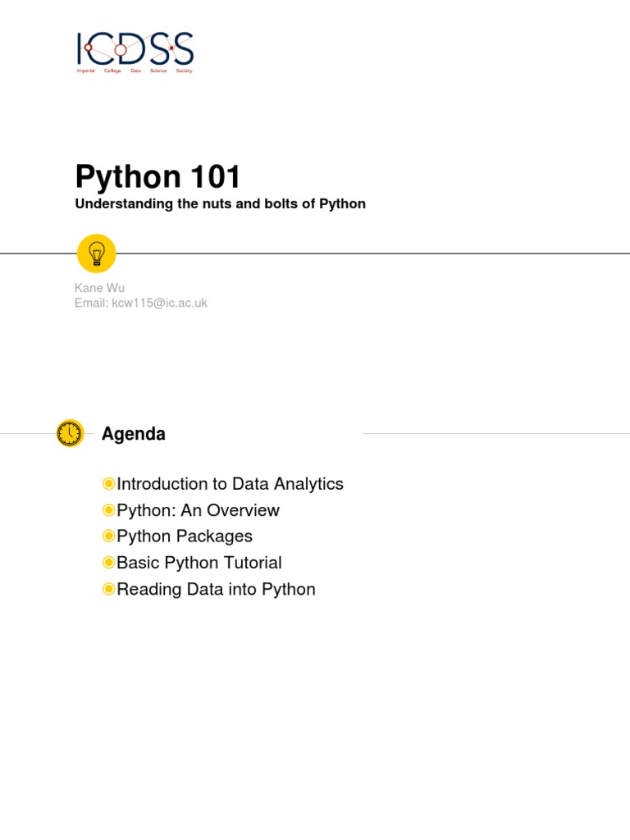Click the bullet before Reading Data into Python
Image resolution: width=630 pixels, height=840 pixels.
pyautogui.click(x=108, y=589)
